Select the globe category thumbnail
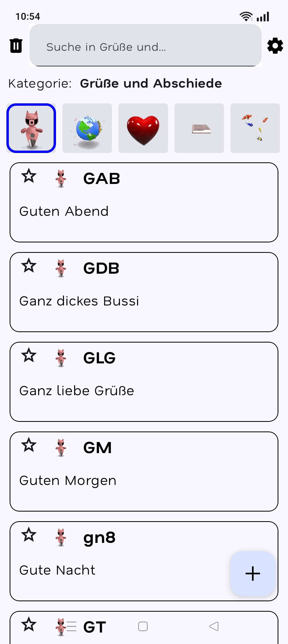The image size is (288, 644). [87, 128]
